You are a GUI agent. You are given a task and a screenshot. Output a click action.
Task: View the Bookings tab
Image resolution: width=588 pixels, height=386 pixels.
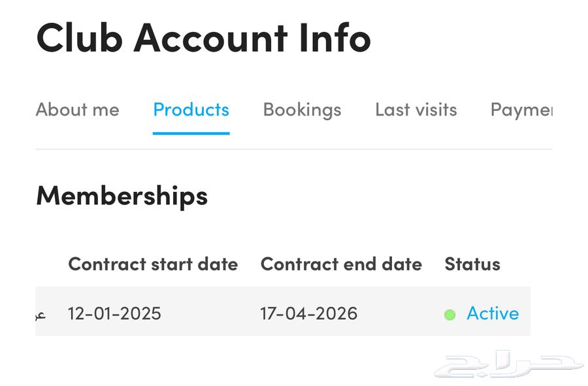[302, 110]
